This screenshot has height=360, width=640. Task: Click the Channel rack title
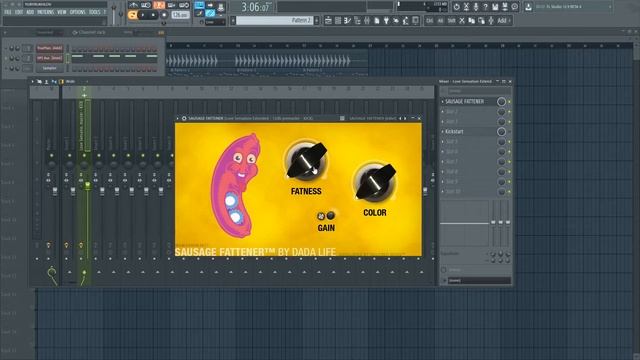(92, 32)
